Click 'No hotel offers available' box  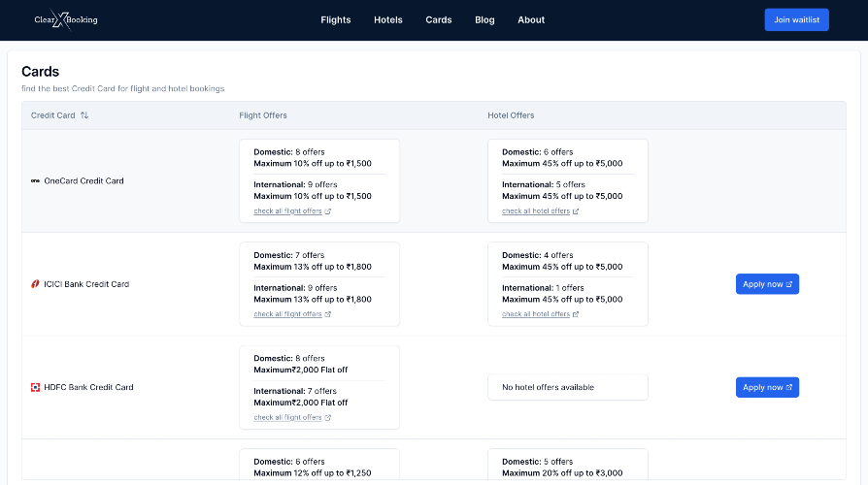[568, 387]
